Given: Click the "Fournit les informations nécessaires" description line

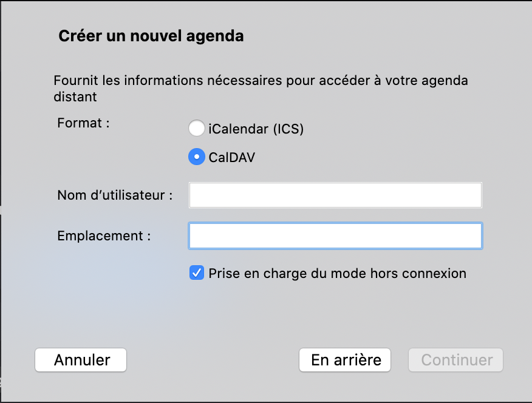Looking at the screenshot, I should [261, 81].
